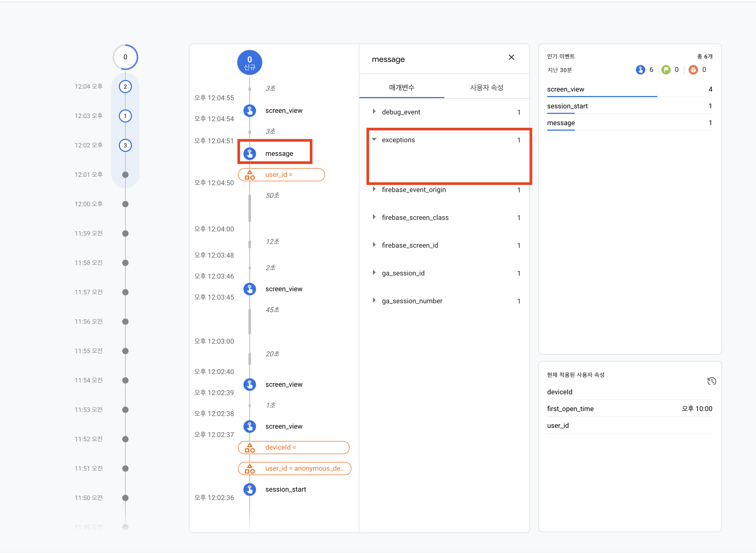Select the 12:04 오후 minute marker
Screen dimensions: 756x553
pyautogui.click(x=125, y=87)
